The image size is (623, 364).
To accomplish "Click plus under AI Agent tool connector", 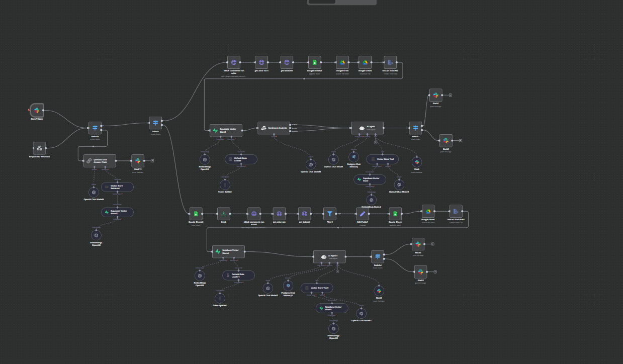I will (x=375, y=142).
